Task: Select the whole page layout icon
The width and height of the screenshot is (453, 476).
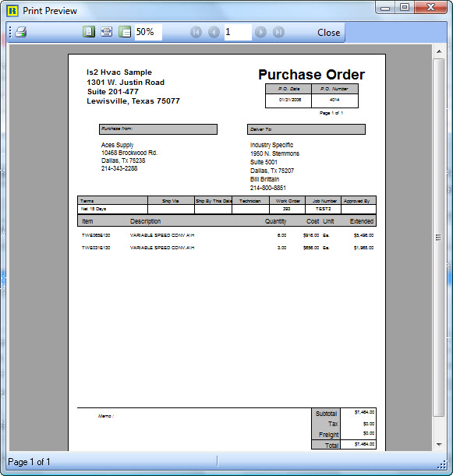Action: pyautogui.click(x=125, y=32)
